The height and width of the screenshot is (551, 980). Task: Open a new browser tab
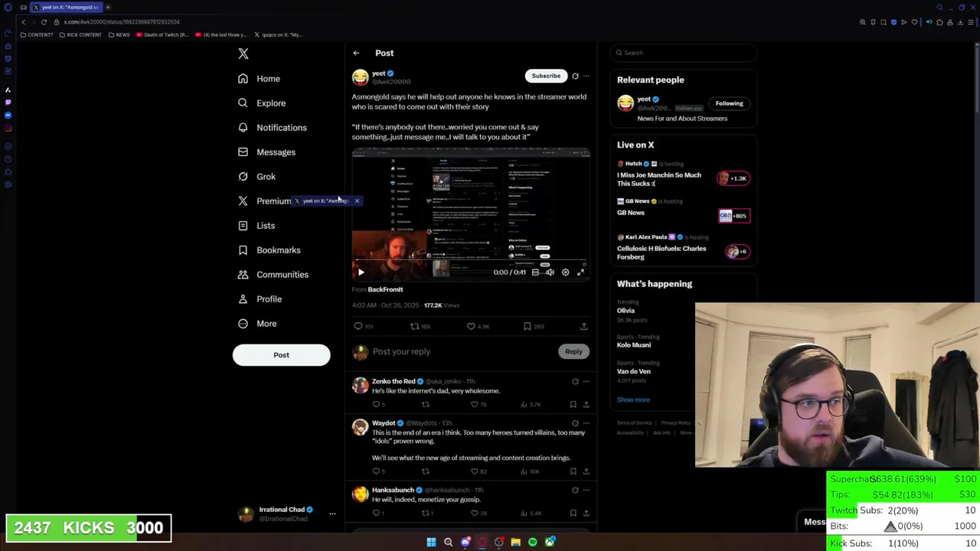tap(108, 8)
